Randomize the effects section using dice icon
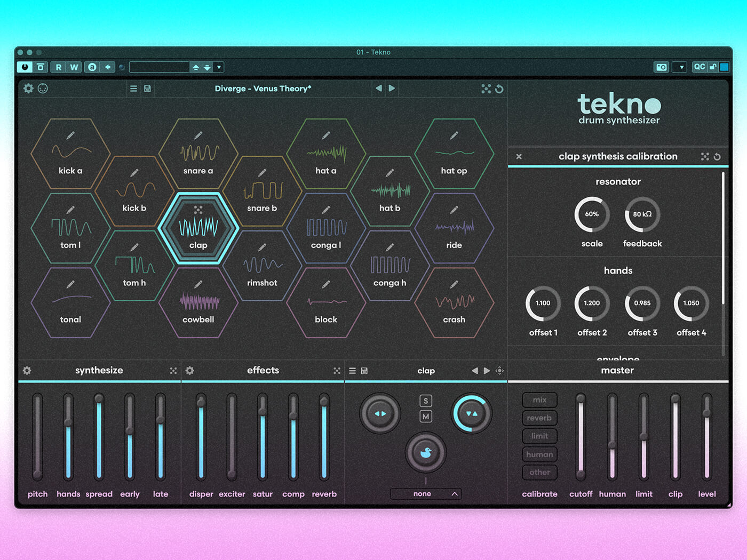 (x=337, y=371)
